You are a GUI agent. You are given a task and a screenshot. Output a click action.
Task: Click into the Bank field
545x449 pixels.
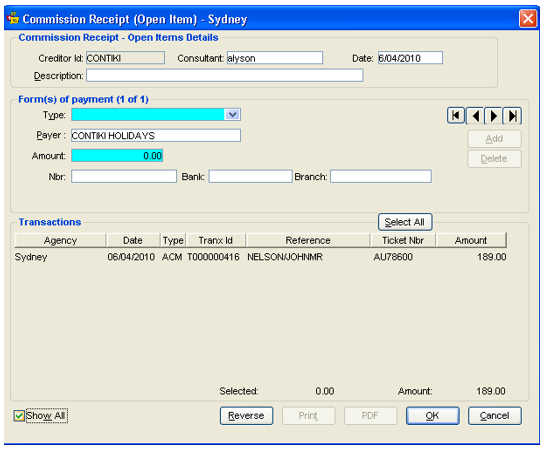pyautogui.click(x=250, y=176)
